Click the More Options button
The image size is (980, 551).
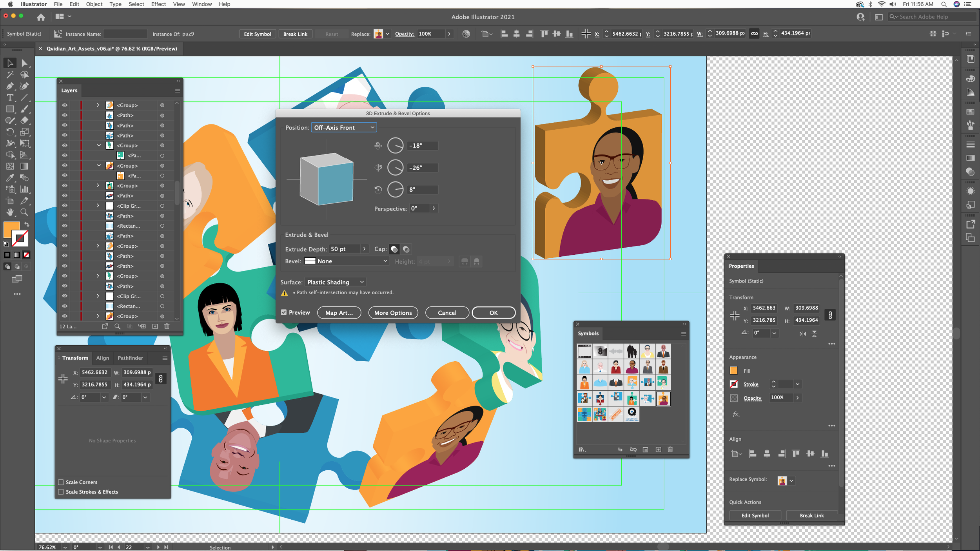[x=393, y=313]
